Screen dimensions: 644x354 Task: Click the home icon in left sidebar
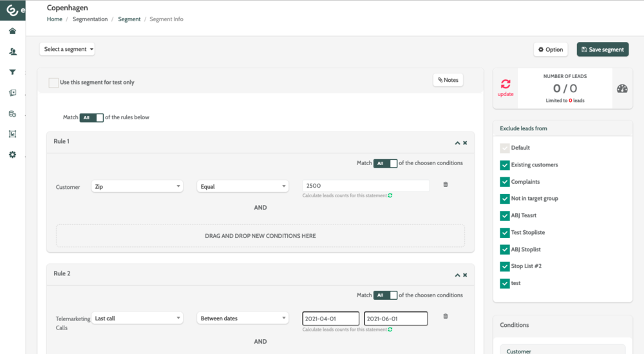click(12, 31)
